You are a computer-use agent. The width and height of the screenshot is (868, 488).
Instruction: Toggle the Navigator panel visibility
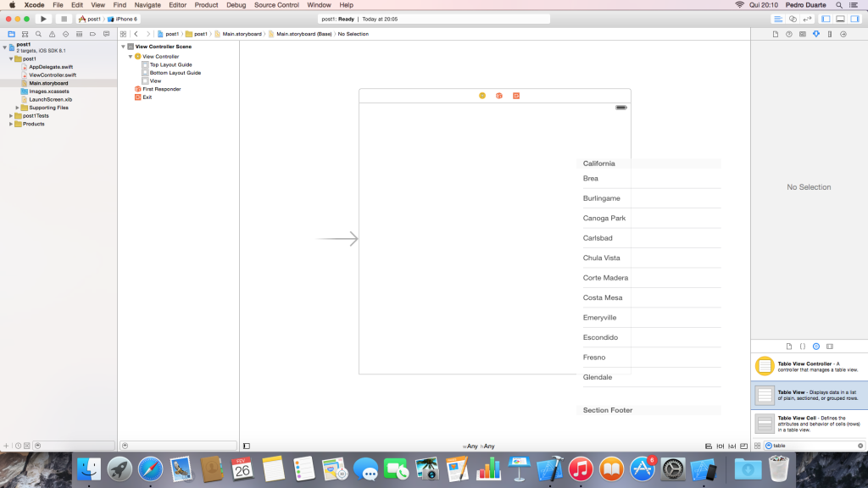pyautogui.click(x=826, y=19)
